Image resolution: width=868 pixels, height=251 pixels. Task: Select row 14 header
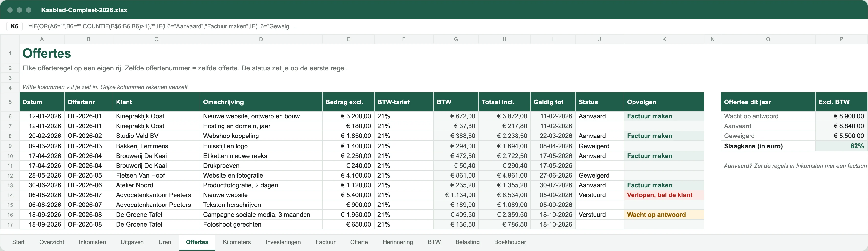pos(10,195)
